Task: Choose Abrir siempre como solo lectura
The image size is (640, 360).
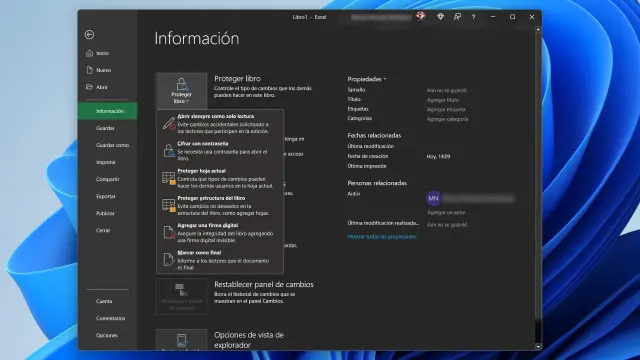Action: point(220,124)
